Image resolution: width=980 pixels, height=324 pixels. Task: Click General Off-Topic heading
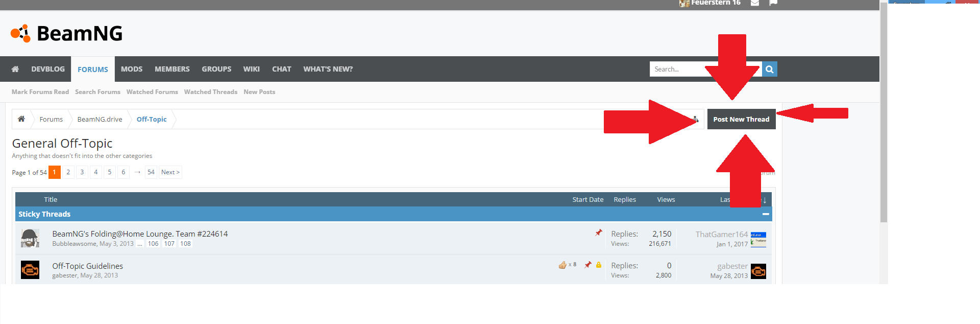[x=62, y=144]
